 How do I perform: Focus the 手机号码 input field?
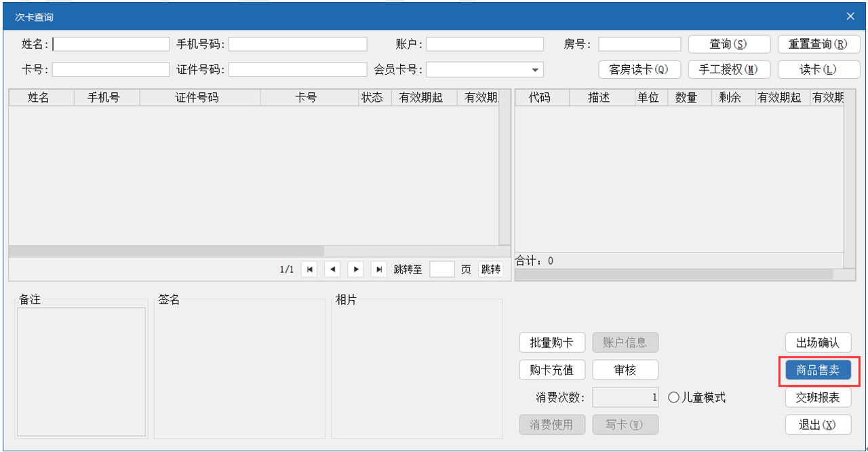(298, 44)
